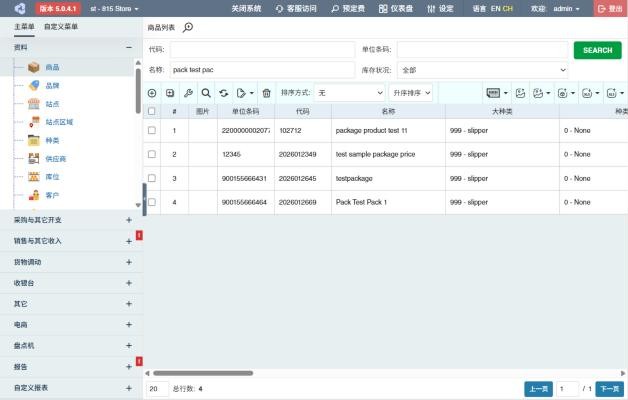The image size is (628, 400).
Task: Tick checkbox for testpackage row
Action: pos(151,178)
